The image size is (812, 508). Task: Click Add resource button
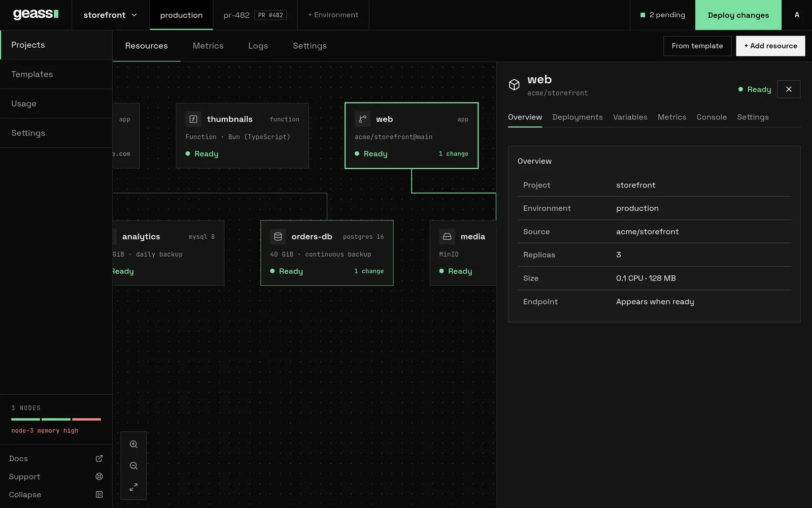770,46
